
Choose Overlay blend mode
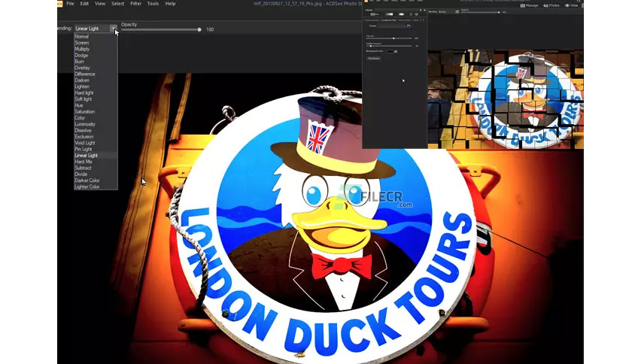pyautogui.click(x=96, y=68)
